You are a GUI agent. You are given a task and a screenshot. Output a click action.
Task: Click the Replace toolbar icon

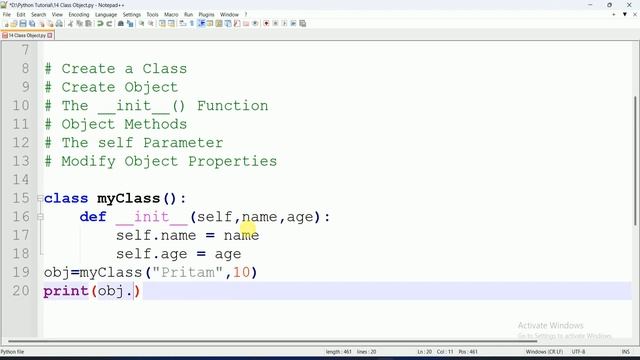click(130, 24)
